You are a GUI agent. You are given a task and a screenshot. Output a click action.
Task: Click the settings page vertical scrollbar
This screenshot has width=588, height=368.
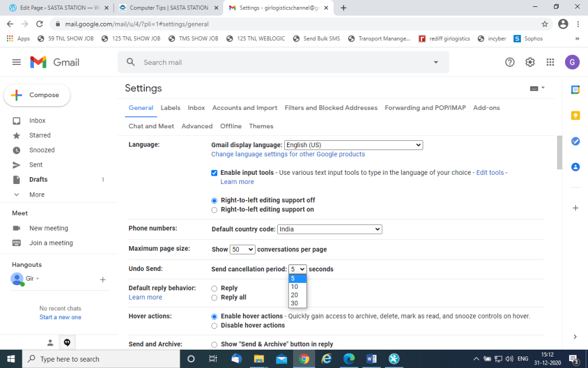(559, 153)
